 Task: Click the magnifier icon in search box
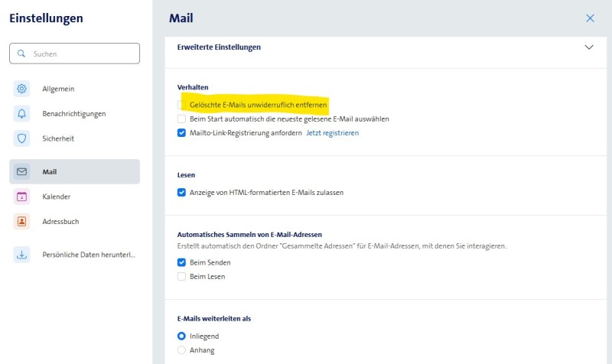[21, 54]
